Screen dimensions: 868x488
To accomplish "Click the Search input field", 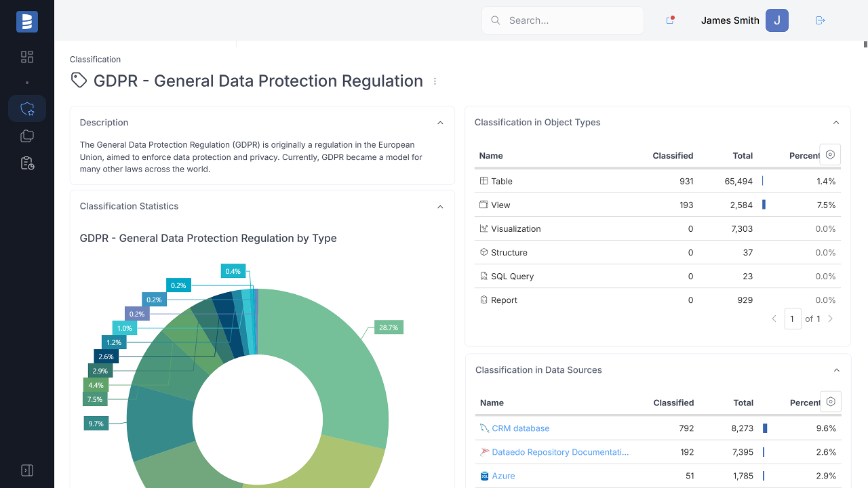I will tap(570, 20).
